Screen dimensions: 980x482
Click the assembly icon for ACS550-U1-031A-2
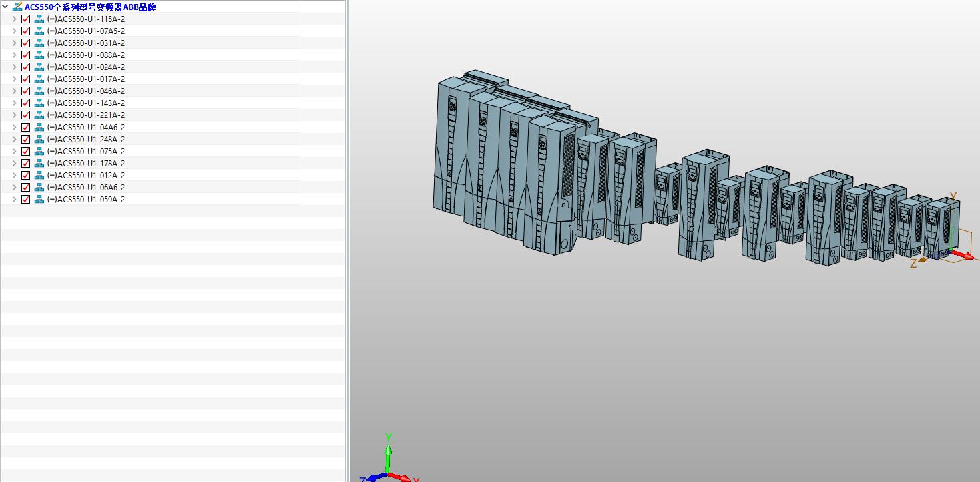click(39, 43)
